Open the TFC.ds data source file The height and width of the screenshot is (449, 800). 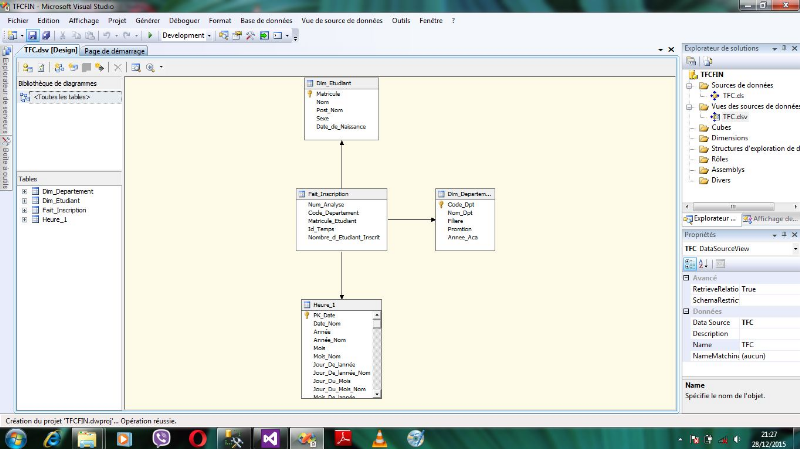pyautogui.click(x=732, y=96)
